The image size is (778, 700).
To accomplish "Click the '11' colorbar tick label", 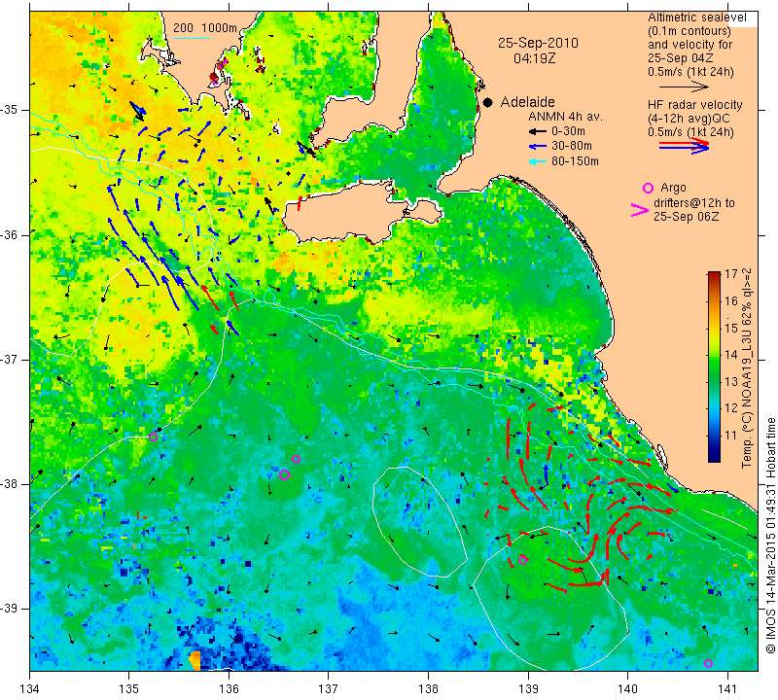I will 732,436.
